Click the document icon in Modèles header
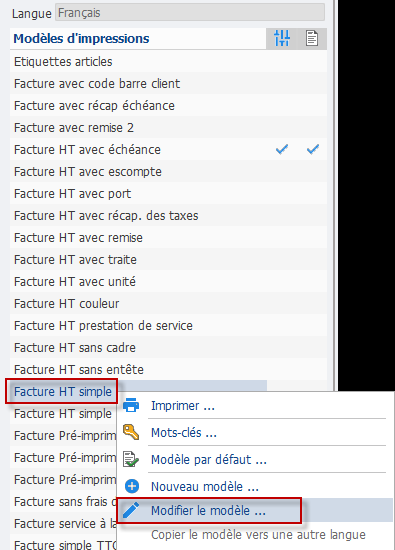This screenshot has height=550, width=395. pyautogui.click(x=312, y=38)
